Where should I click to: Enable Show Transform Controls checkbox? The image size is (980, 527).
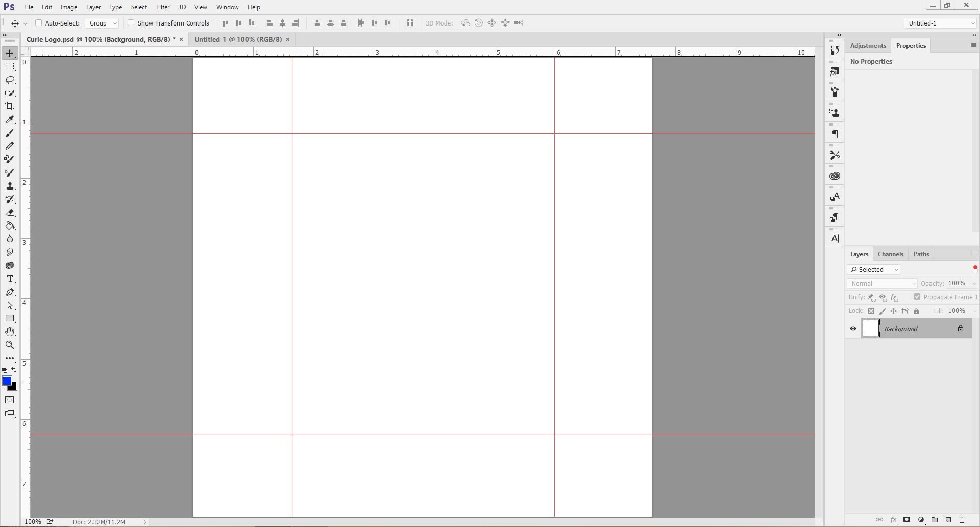coord(131,23)
